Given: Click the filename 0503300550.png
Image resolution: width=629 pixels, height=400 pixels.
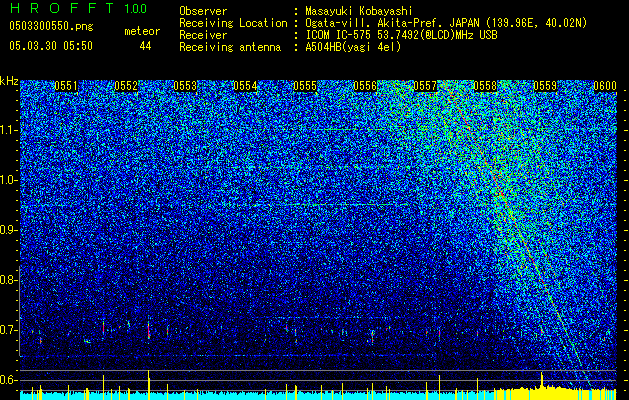Looking at the screenshot, I should click(51, 26).
